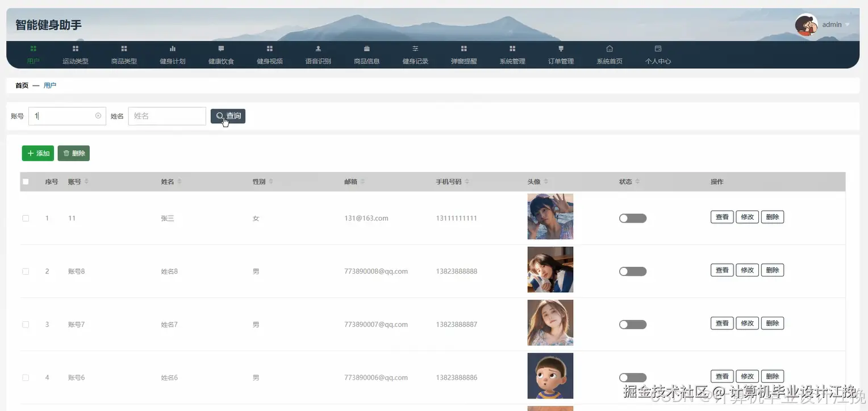Select the checkbox for 账号8 row
868x411 pixels.
(26, 271)
